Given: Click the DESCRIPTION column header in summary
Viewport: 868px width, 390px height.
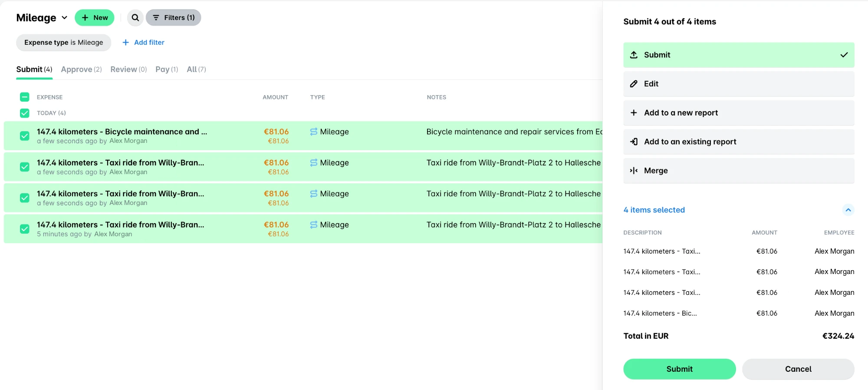Looking at the screenshot, I should (642, 233).
